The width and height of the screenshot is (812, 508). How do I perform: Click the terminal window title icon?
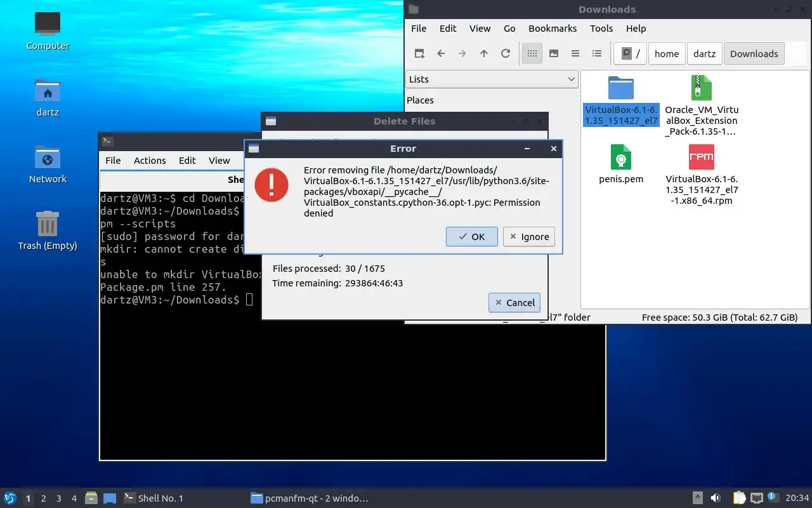click(x=108, y=141)
